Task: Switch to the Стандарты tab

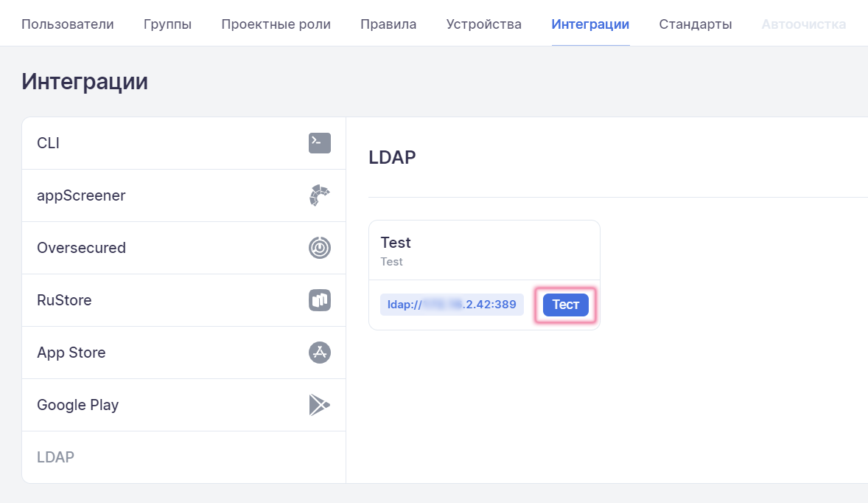Action: pyautogui.click(x=695, y=24)
